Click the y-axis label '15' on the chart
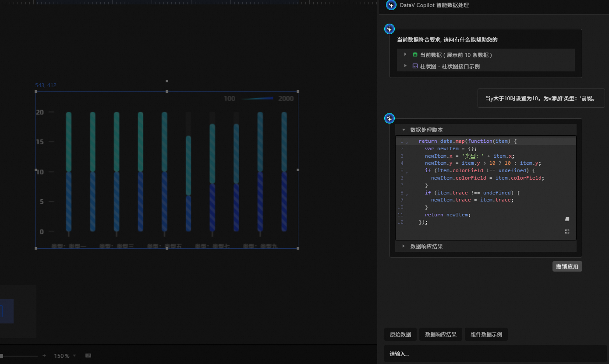The image size is (609, 364). (40, 142)
